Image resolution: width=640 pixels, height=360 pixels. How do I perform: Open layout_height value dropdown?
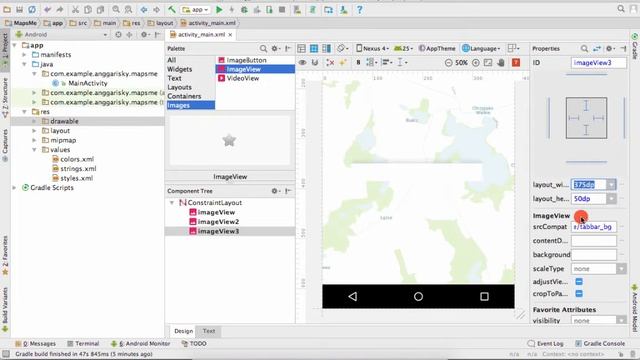(611, 199)
